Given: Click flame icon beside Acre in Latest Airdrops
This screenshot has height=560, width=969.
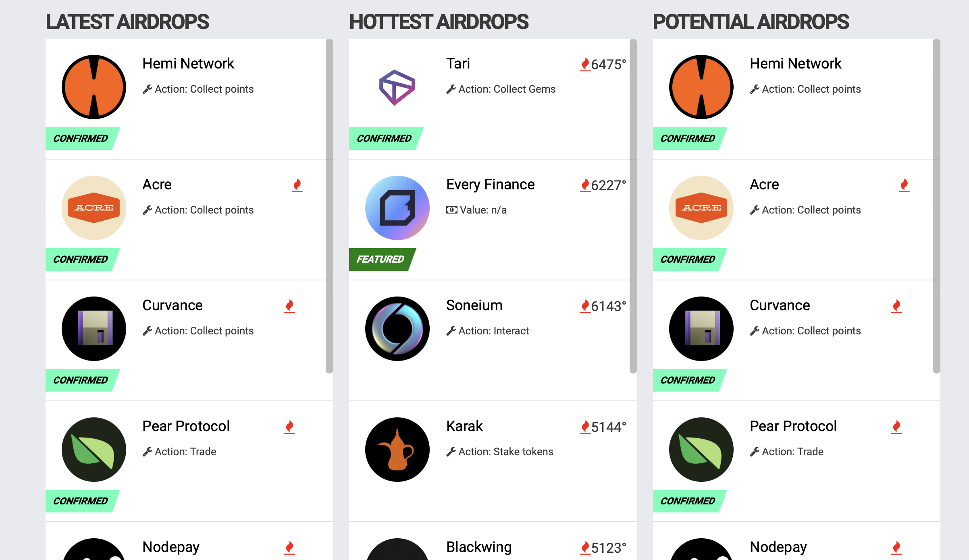Looking at the screenshot, I should tap(297, 185).
